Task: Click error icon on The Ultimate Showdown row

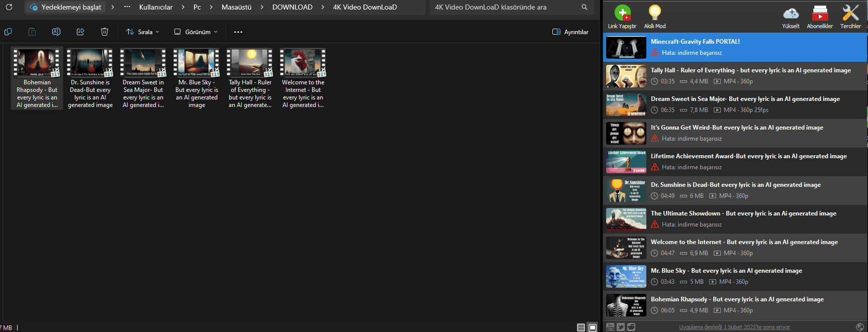Action: click(x=655, y=225)
